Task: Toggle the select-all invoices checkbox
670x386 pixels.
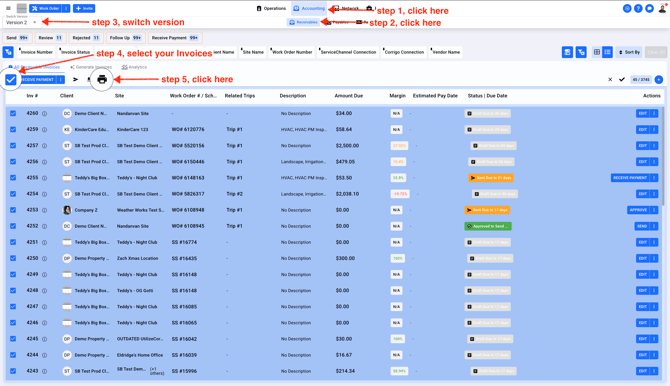Action: click(x=11, y=80)
